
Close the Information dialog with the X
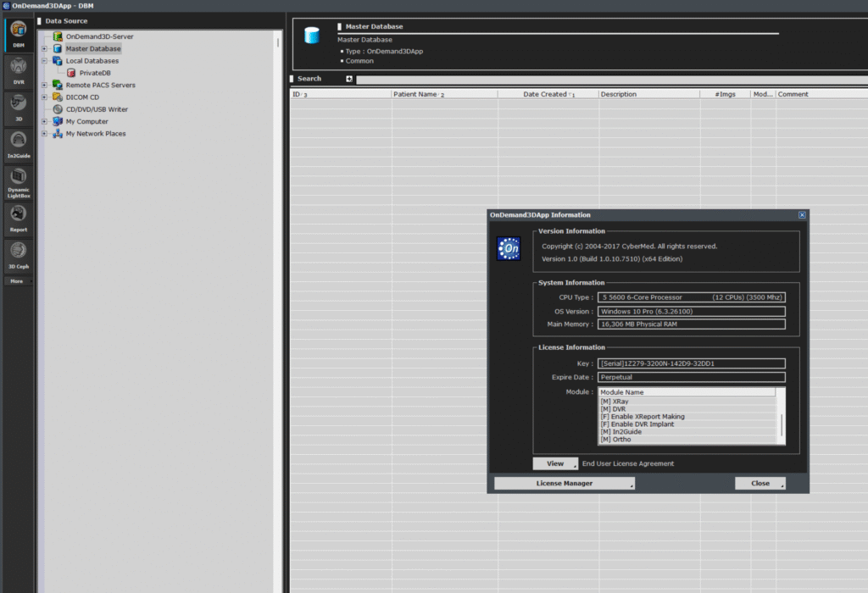[802, 215]
